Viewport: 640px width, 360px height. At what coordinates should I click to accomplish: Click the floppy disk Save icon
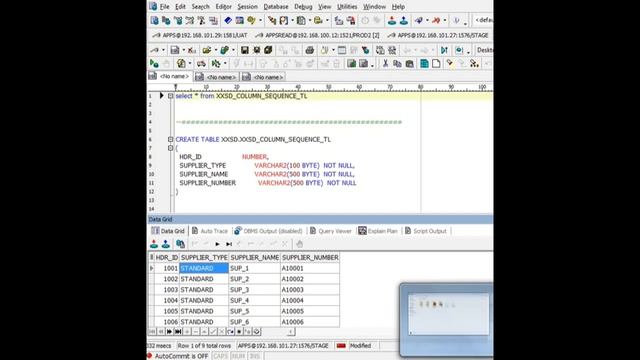point(244,50)
